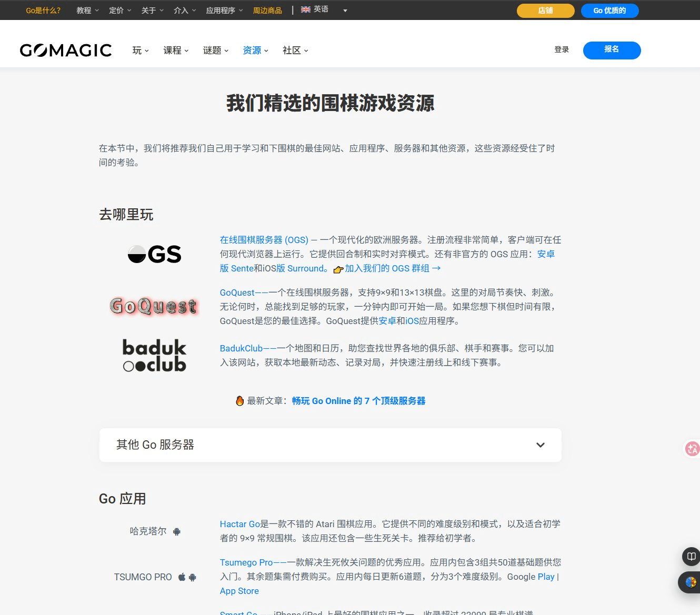The width and height of the screenshot is (700, 615).
Task: Click the Go 应用 section heading
Action: pos(123,499)
